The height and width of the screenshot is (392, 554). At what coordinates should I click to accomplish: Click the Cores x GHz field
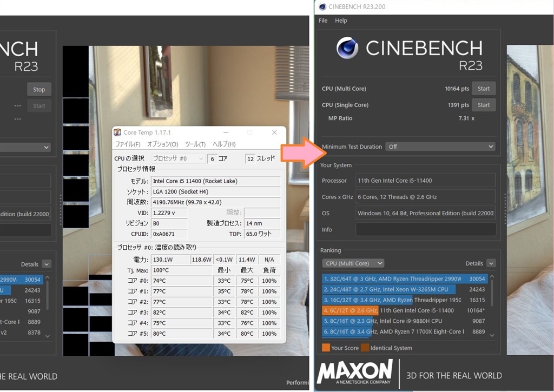pyautogui.click(x=425, y=197)
